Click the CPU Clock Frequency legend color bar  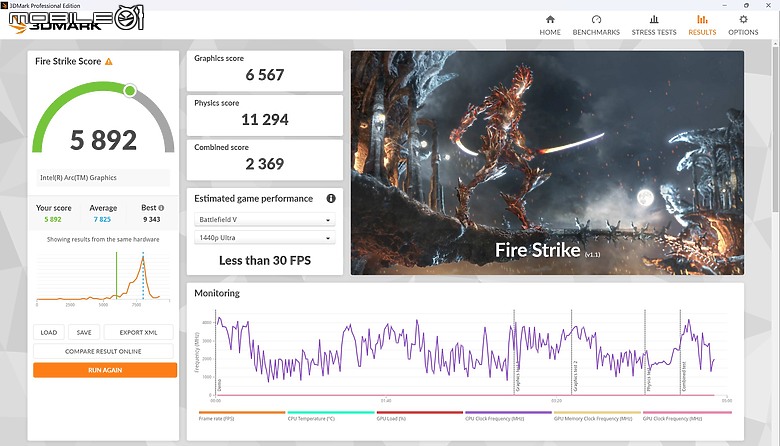[x=508, y=412]
